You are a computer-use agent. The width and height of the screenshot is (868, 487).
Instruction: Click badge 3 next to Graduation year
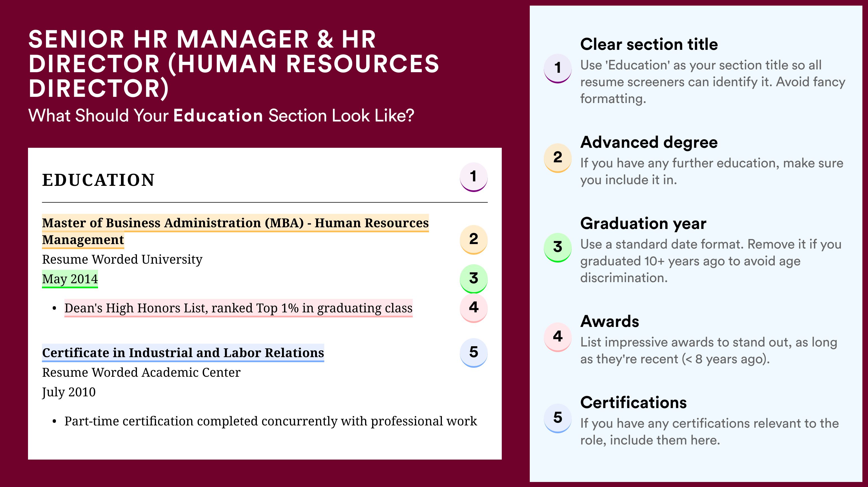[x=558, y=247]
